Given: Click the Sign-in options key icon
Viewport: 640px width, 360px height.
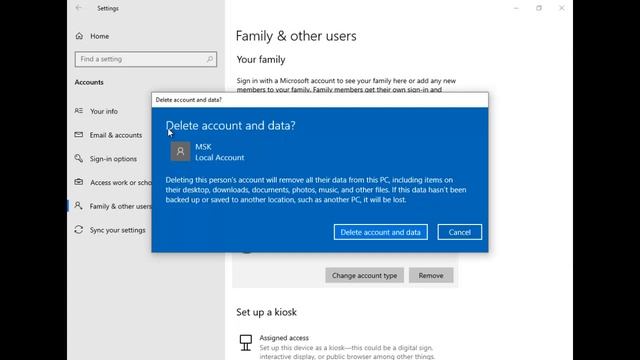Looking at the screenshot, I should coord(79,158).
